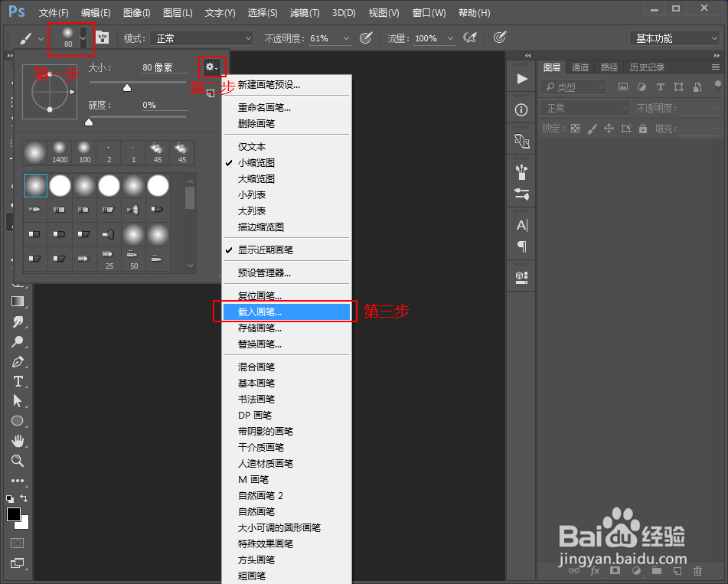The width and height of the screenshot is (728, 584).
Task: Select the Ellipse shape tool
Action: pyautogui.click(x=18, y=421)
